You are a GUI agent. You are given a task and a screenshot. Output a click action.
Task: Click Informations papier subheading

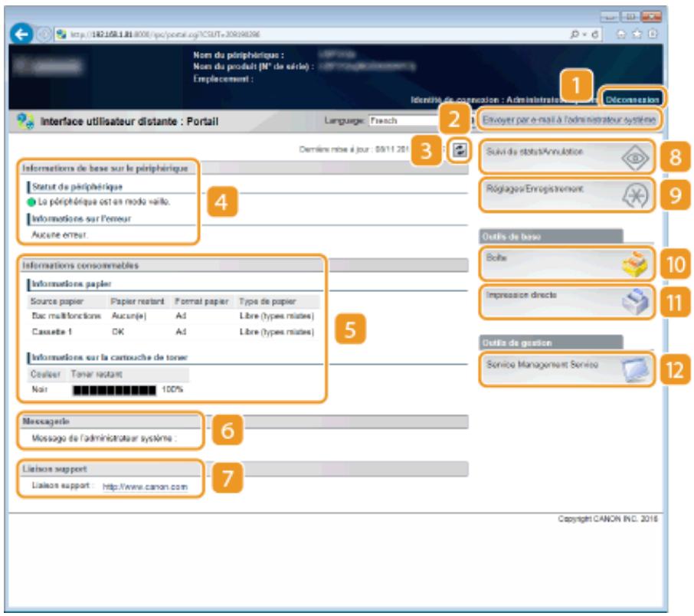point(71,283)
